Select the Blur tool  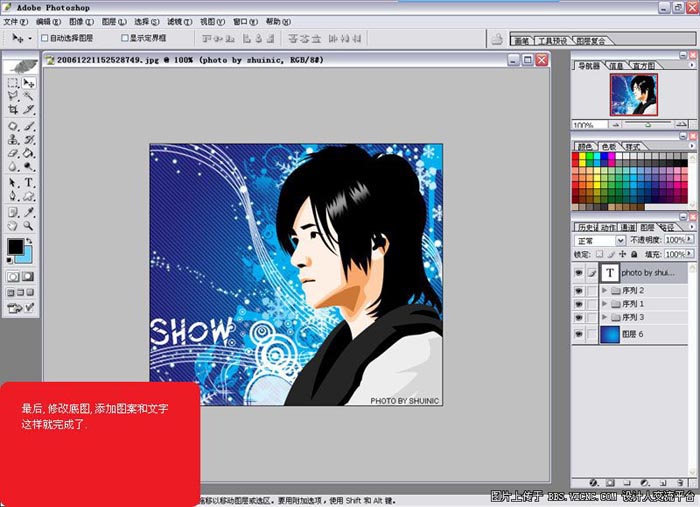point(13,166)
